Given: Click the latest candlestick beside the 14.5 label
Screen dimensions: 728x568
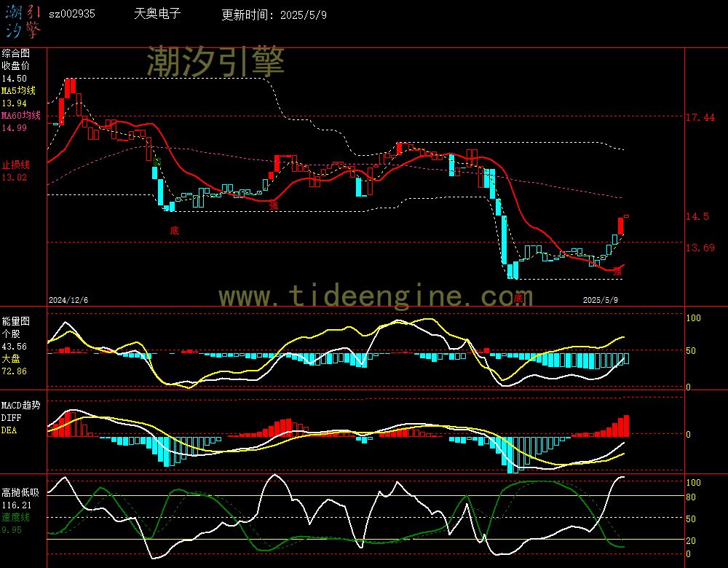Looking at the screenshot, I should click(626, 216).
